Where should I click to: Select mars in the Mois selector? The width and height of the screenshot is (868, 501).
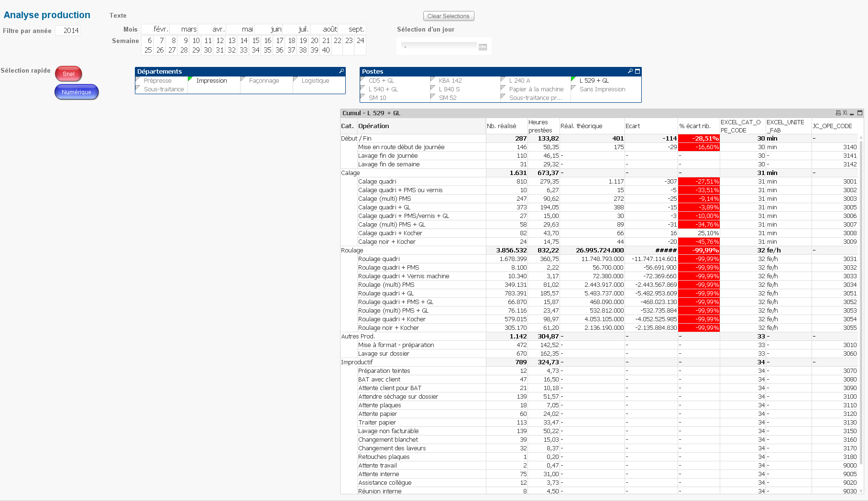pyautogui.click(x=184, y=29)
